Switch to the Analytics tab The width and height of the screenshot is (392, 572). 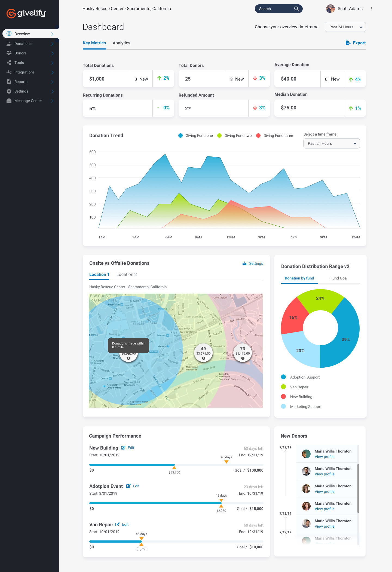click(x=121, y=43)
